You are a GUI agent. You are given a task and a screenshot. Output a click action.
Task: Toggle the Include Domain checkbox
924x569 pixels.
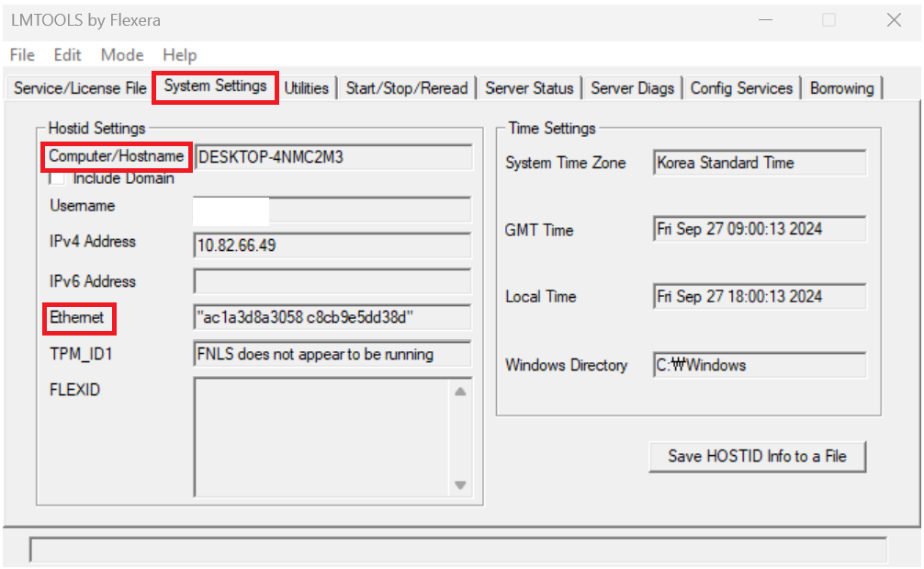click(57, 178)
